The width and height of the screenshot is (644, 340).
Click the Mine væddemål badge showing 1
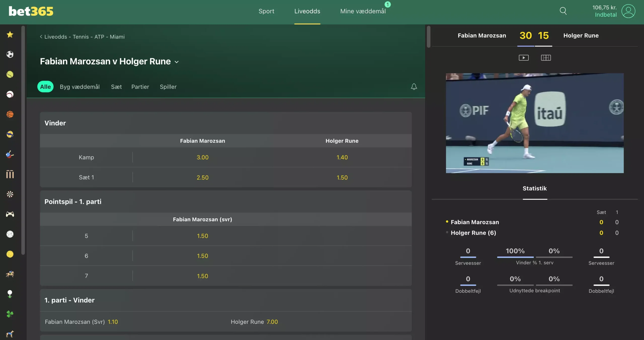tap(388, 4)
